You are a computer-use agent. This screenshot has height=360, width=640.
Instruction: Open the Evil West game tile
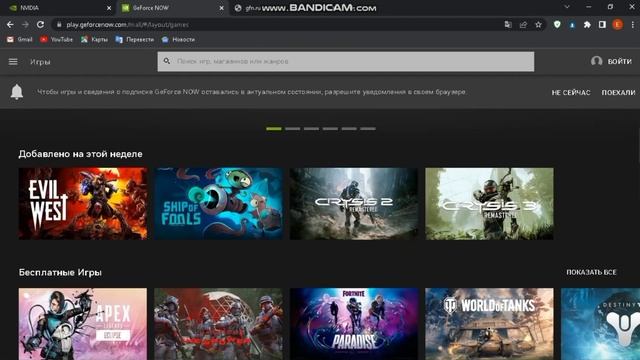tap(83, 204)
